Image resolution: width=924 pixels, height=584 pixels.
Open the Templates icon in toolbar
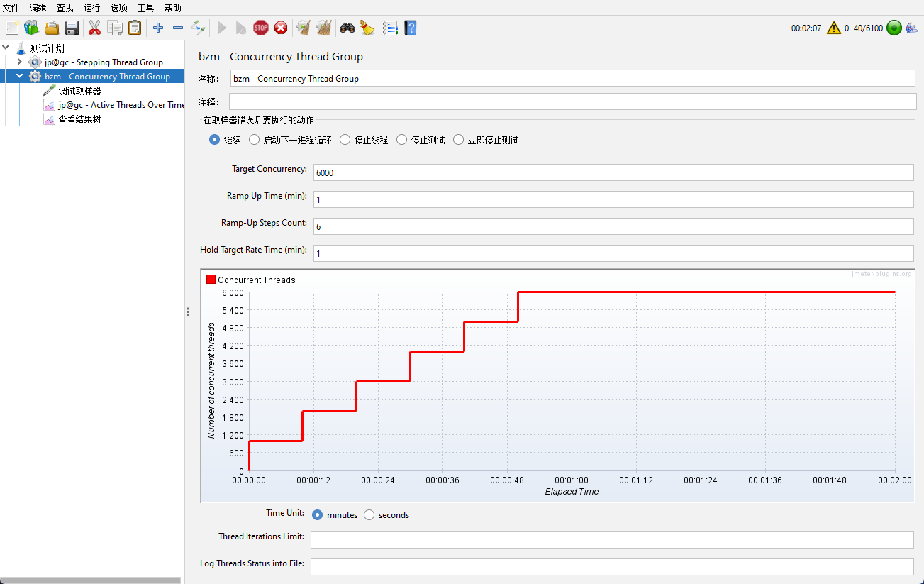pos(31,28)
